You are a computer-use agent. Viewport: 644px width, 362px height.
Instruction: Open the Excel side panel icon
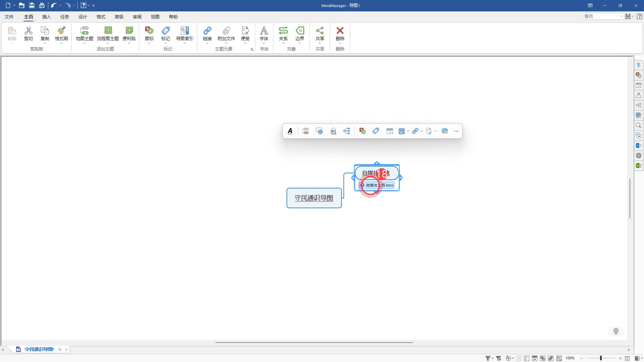pyautogui.click(x=639, y=166)
